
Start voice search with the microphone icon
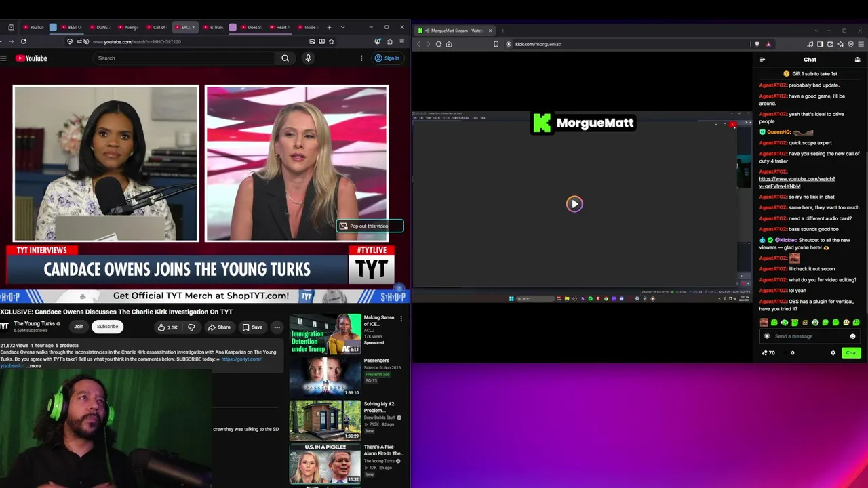pos(308,58)
